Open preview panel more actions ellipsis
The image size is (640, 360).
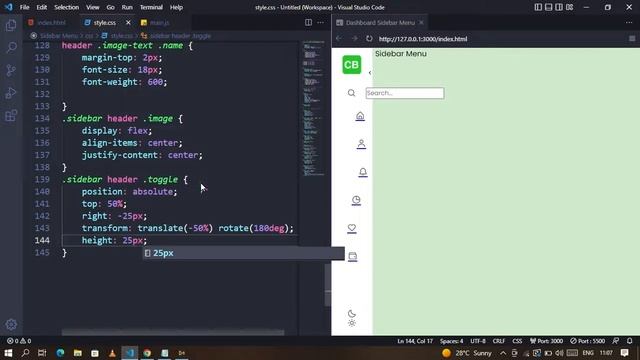tap(629, 22)
